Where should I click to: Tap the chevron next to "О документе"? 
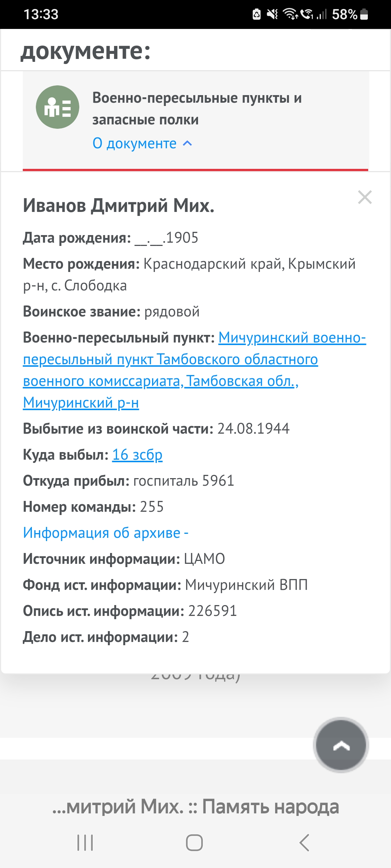188,144
